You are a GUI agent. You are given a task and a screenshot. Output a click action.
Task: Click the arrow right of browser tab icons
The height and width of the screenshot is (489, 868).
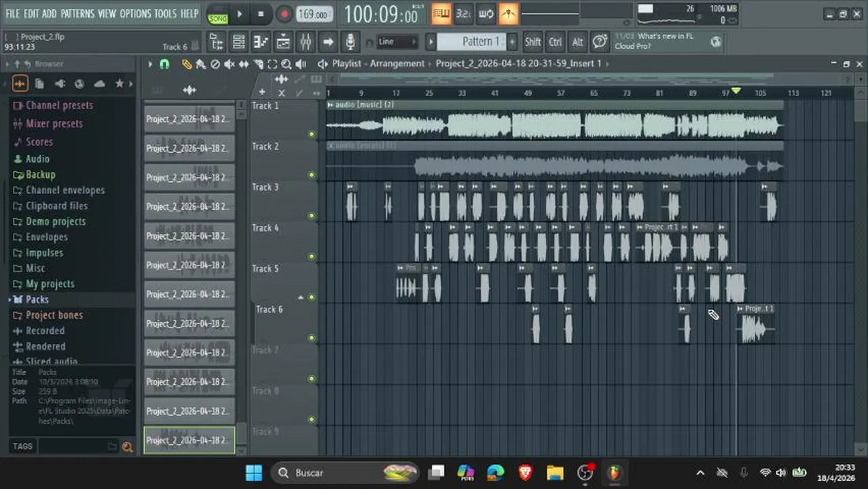point(131,84)
